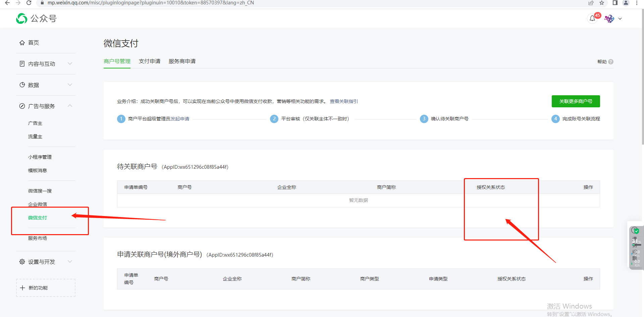The image size is (644, 317).
Task: Open 查看关联指引 link
Action: click(344, 101)
